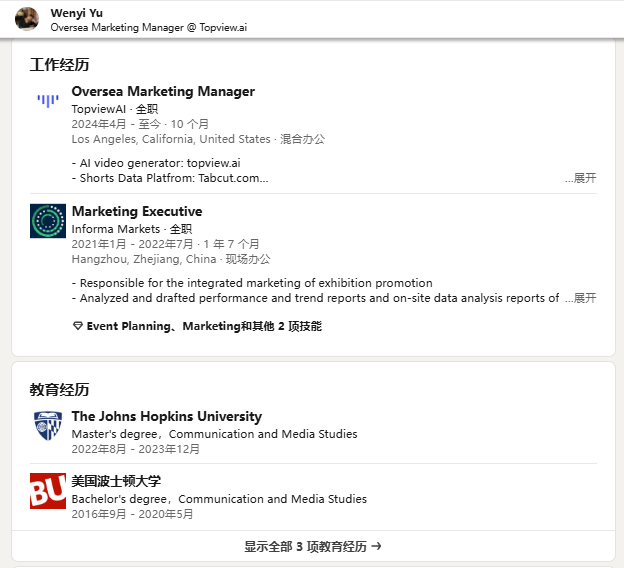Open the Informa Markets logo icon
Viewport: 624px width, 568px height.
coord(48,221)
